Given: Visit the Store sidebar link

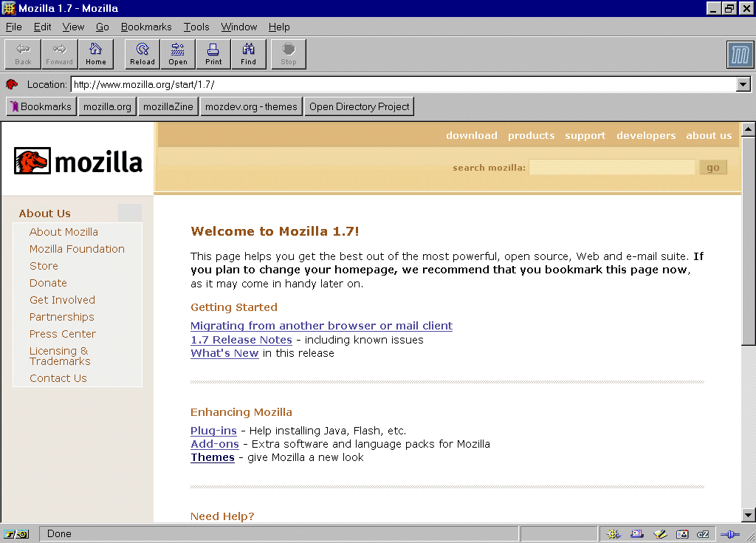Looking at the screenshot, I should (44, 266).
